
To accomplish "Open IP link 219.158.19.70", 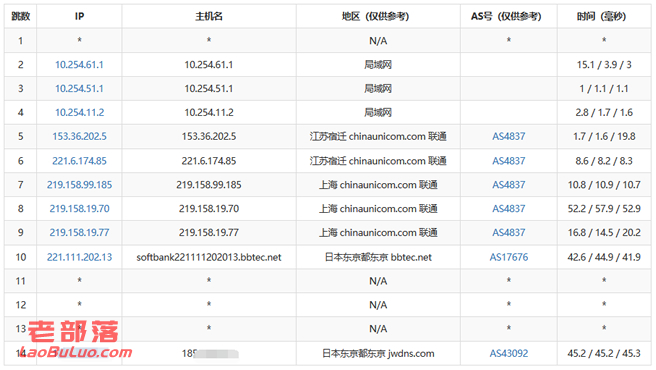I will click(x=79, y=209).
